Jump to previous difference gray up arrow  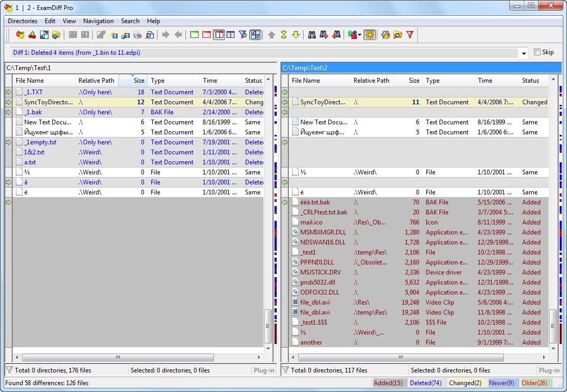tap(271, 35)
